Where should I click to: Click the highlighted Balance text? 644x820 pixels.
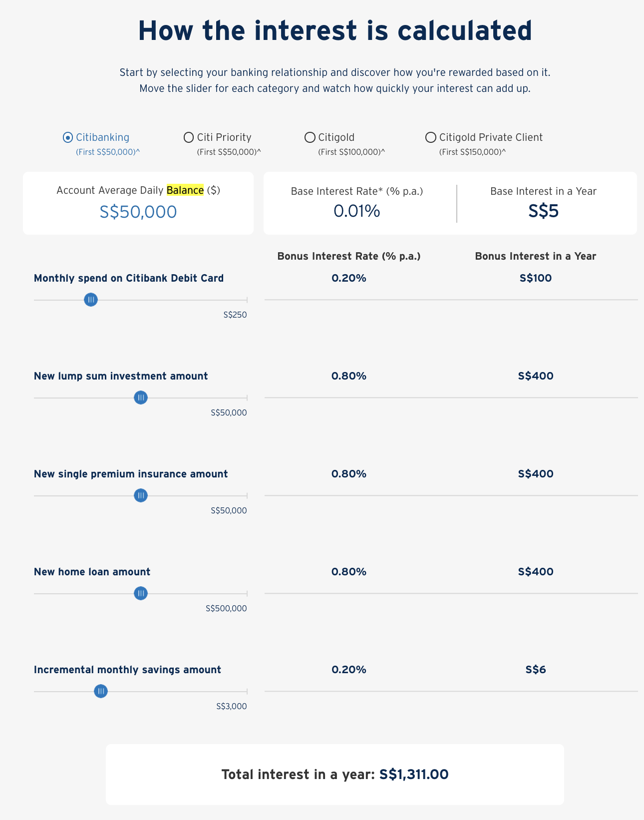click(x=185, y=190)
